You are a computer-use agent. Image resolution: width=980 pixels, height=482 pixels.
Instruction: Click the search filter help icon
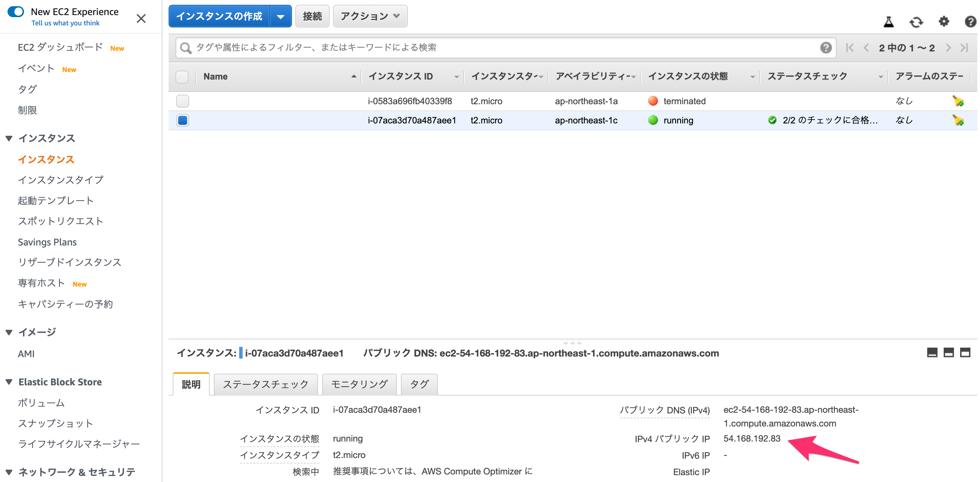pyautogui.click(x=825, y=48)
